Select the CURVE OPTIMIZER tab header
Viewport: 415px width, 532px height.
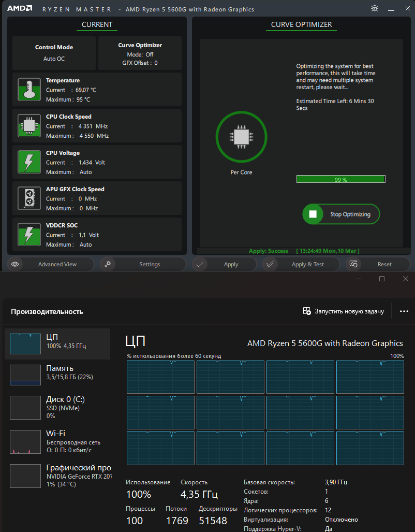point(301,25)
